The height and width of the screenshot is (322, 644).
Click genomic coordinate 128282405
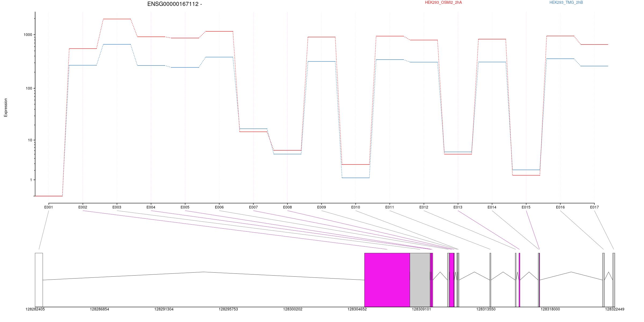coord(35,309)
